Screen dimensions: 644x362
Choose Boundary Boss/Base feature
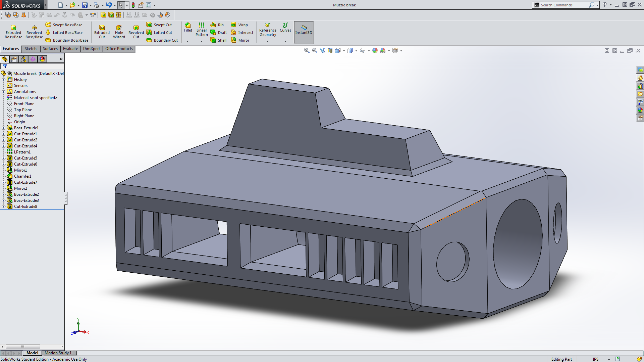tap(67, 40)
